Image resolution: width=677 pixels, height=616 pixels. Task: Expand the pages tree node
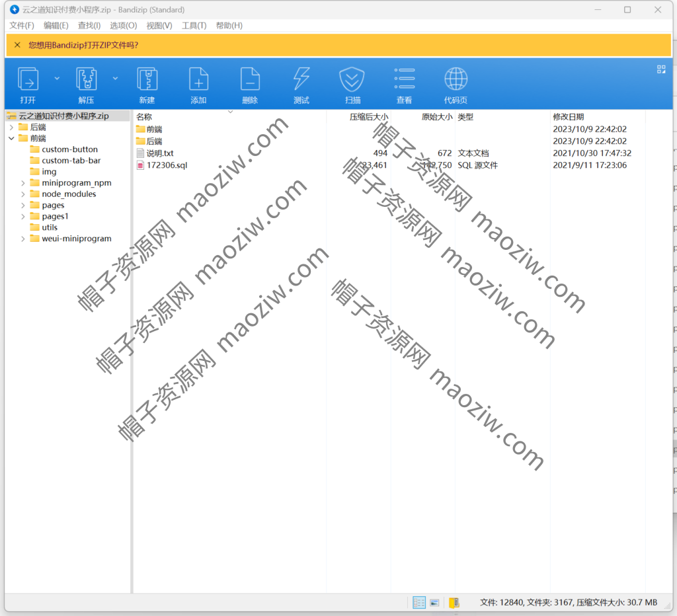click(23, 206)
